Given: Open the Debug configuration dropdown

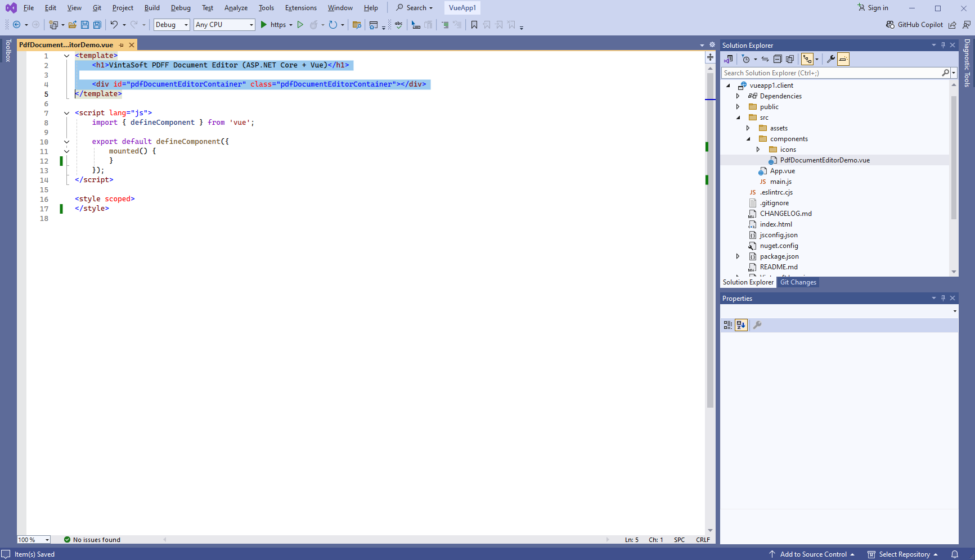Looking at the screenshot, I should click(x=172, y=25).
